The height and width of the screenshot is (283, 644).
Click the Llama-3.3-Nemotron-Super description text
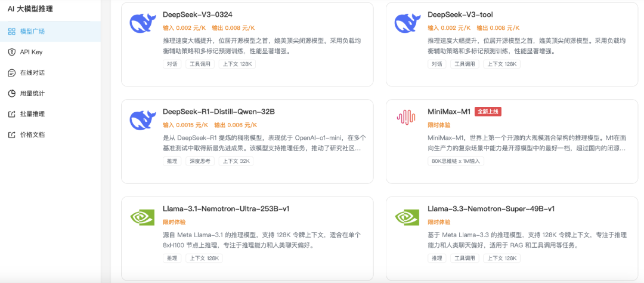tap(527, 240)
